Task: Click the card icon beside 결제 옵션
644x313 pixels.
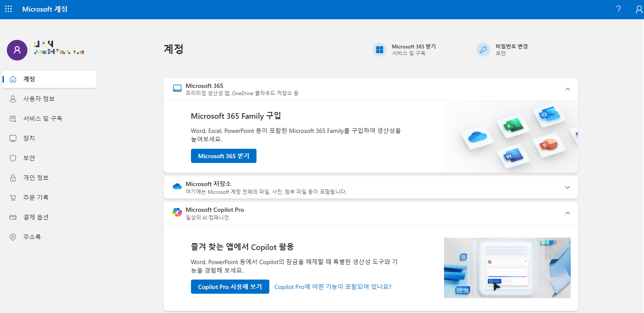Action: pos(13,217)
